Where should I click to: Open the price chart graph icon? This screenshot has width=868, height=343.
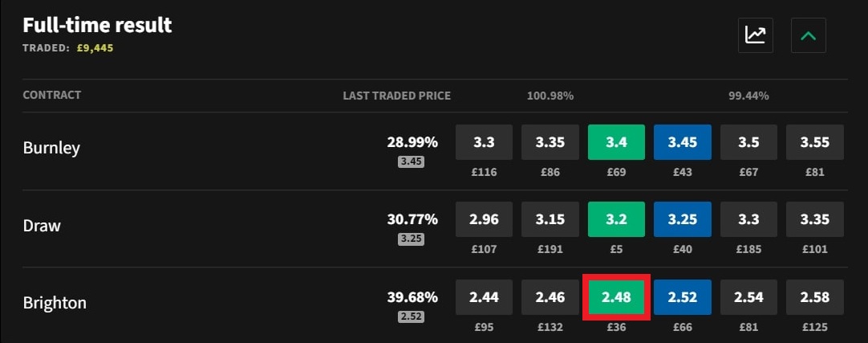(x=755, y=35)
